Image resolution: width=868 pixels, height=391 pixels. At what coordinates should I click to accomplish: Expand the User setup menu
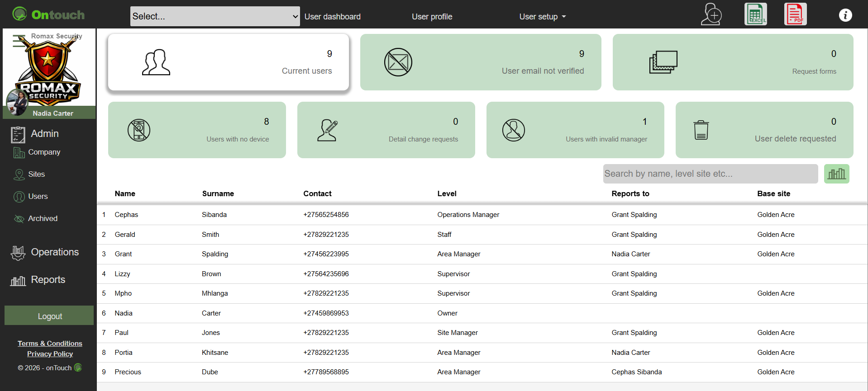pos(542,17)
